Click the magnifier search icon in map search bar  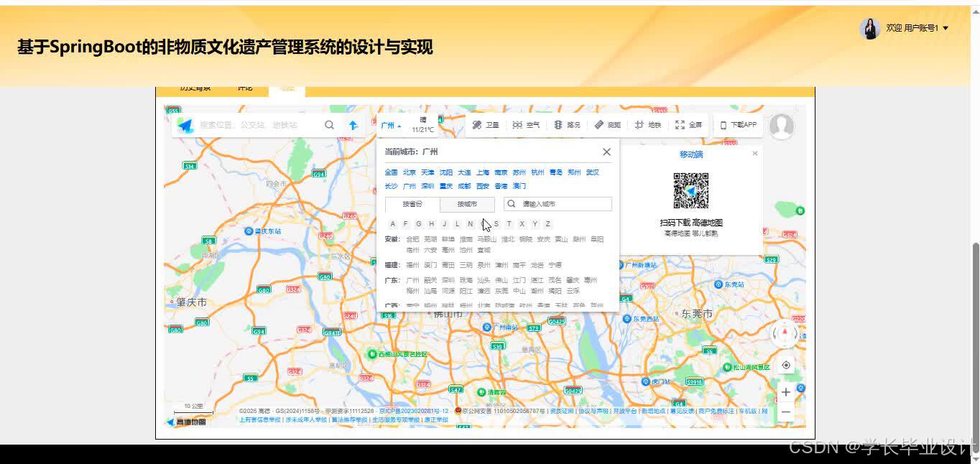[329, 125]
